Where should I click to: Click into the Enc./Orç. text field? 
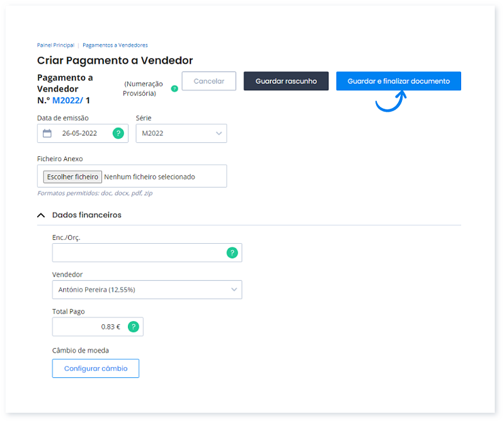pyautogui.click(x=139, y=253)
